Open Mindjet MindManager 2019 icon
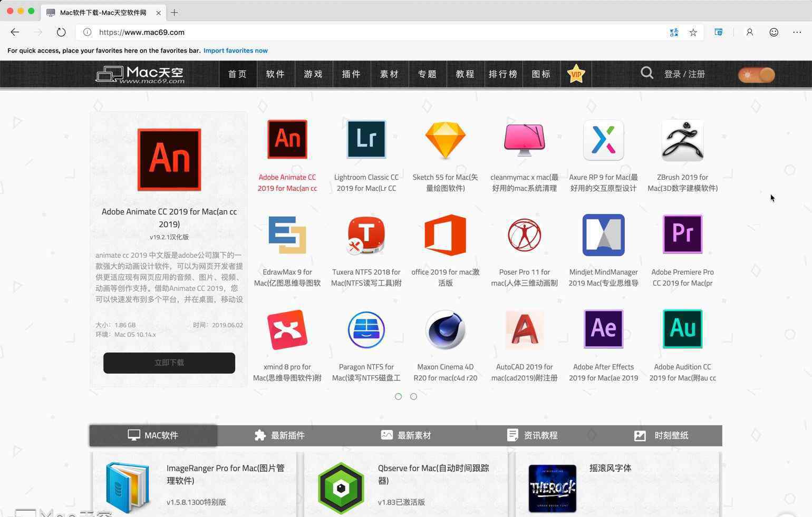This screenshot has height=517, width=812. [604, 235]
